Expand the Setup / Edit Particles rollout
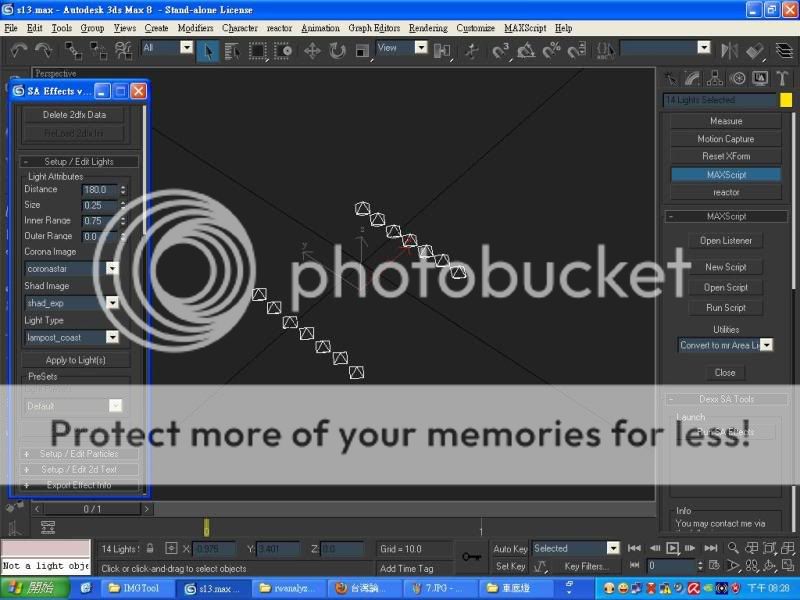The height and width of the screenshot is (600, 800). tap(78, 454)
